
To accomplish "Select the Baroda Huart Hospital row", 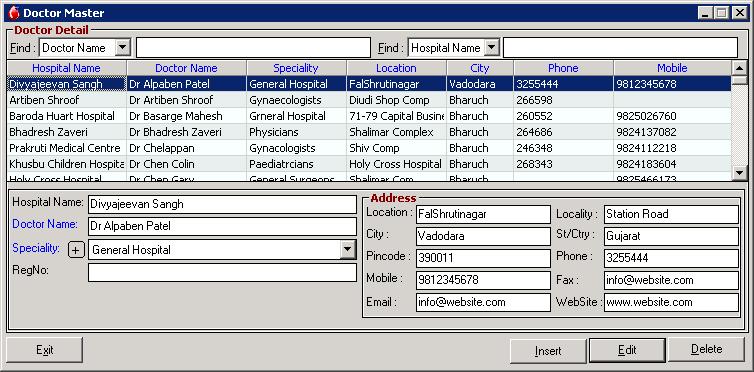I will (369, 116).
